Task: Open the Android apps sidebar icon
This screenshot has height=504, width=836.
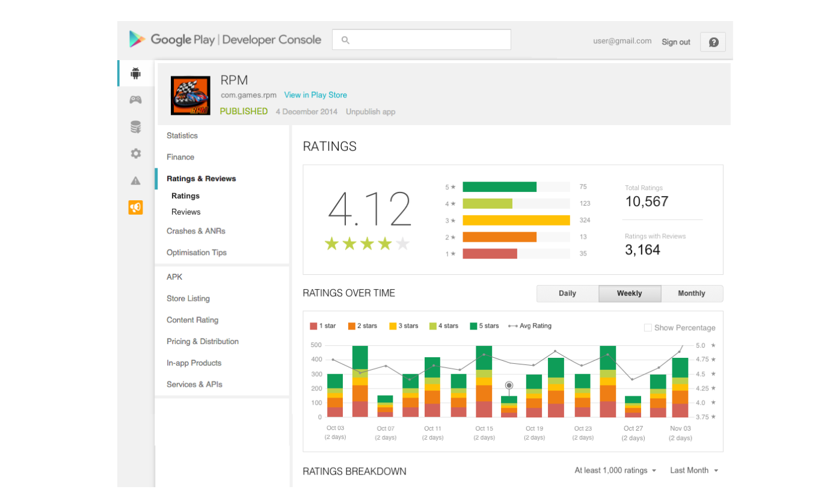Action: (135, 73)
